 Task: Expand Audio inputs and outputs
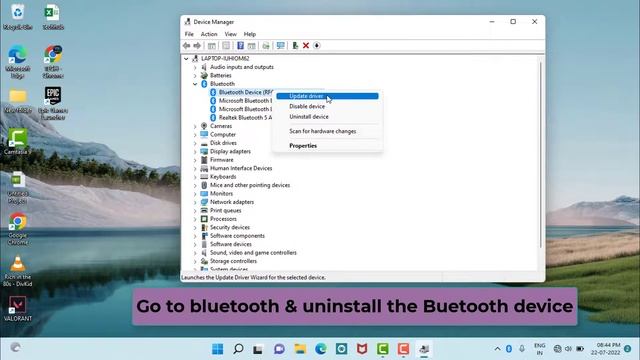click(195, 67)
